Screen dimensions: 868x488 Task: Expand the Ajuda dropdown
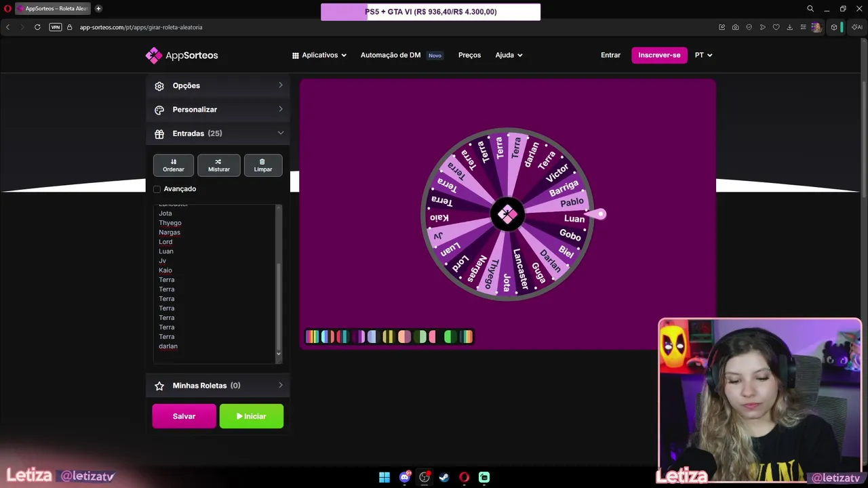coord(509,56)
